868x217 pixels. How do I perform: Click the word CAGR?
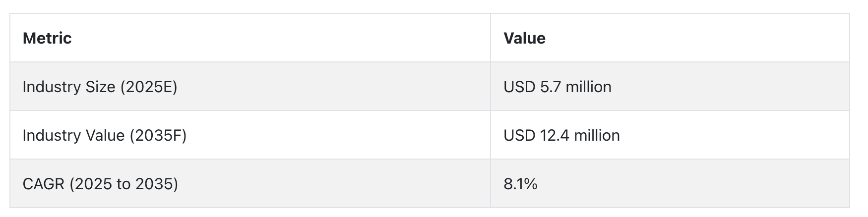click(44, 184)
